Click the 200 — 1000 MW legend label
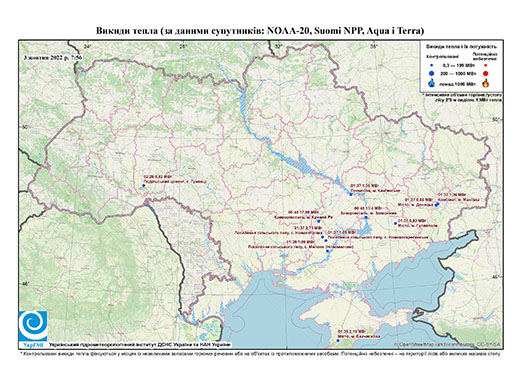The width and height of the screenshot is (520, 368). [x=459, y=74]
